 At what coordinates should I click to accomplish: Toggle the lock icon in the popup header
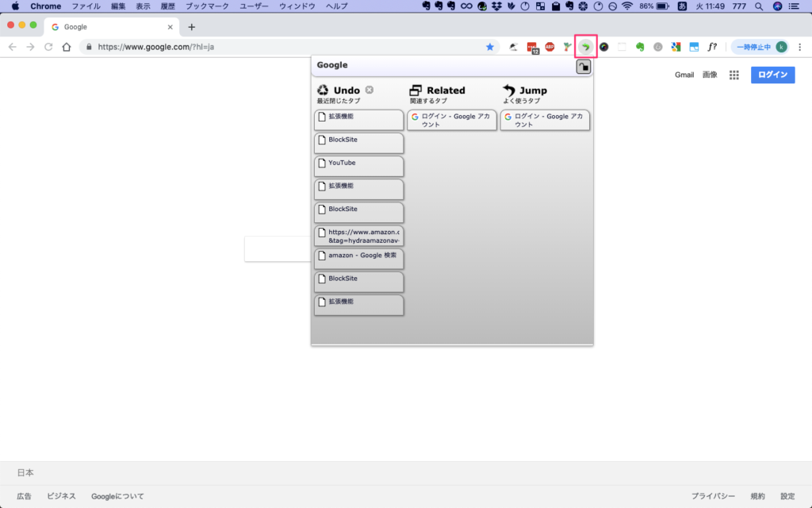583,67
